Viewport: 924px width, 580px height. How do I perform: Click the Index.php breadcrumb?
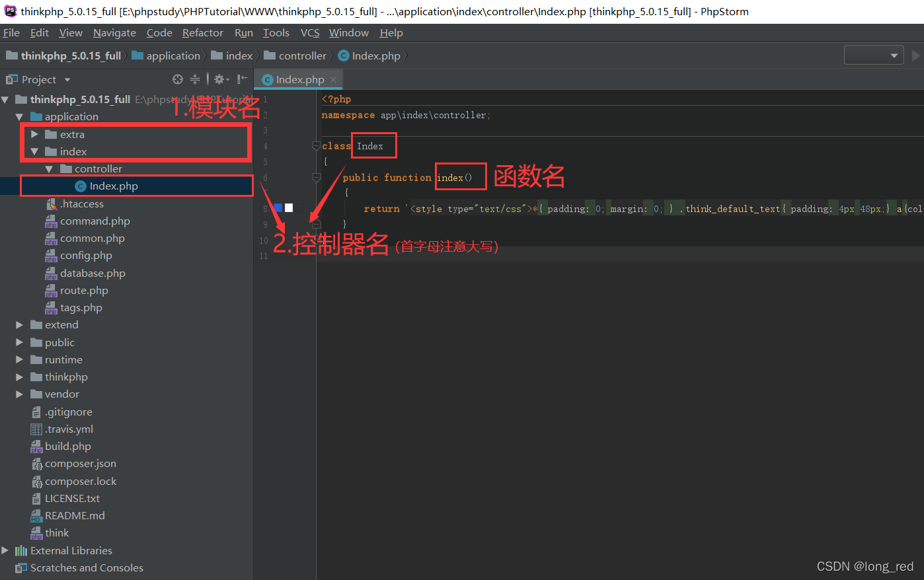pos(369,56)
